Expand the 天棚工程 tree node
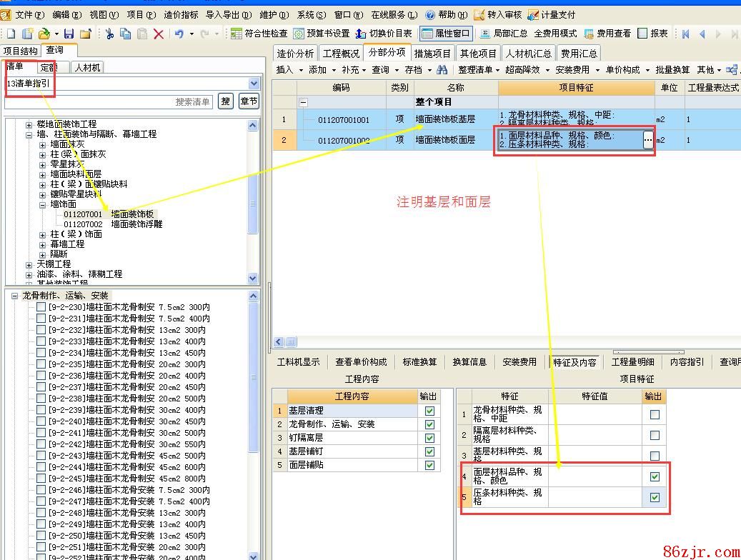741x560 pixels. coord(29,264)
